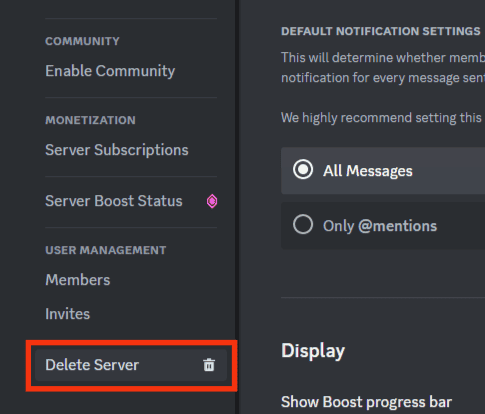This screenshot has width=485, height=414.
Task: Open the Invites page
Action: 68,314
